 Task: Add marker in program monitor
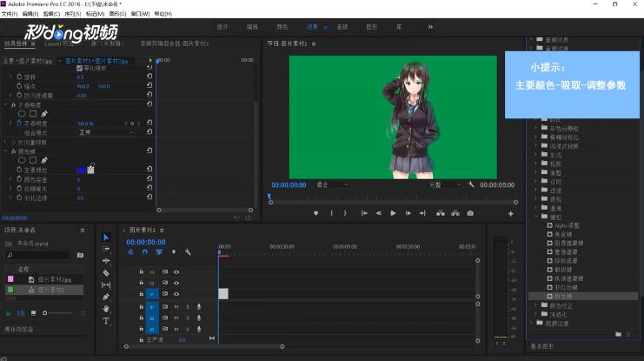point(315,213)
